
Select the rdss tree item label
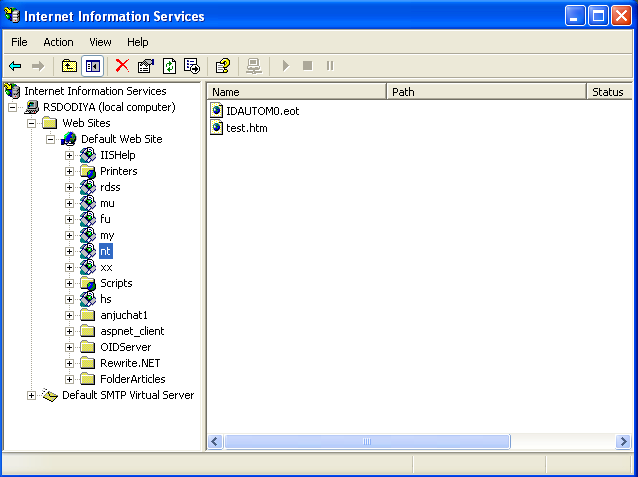point(110,187)
